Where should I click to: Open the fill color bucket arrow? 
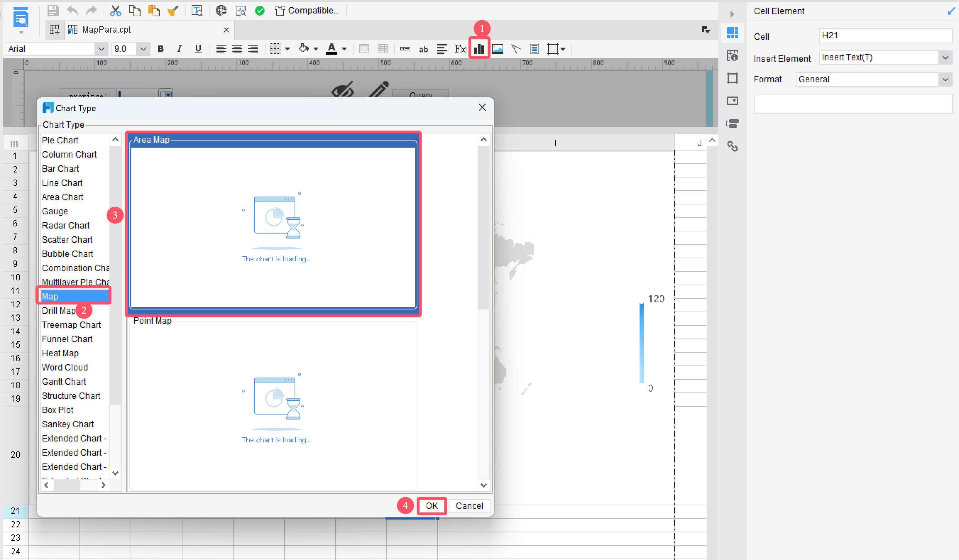click(x=316, y=49)
